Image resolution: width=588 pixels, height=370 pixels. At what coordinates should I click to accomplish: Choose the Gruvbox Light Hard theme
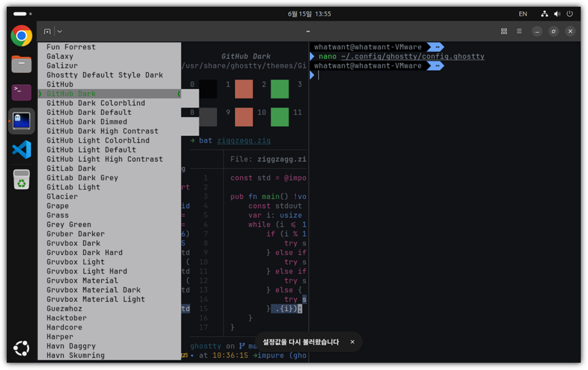[x=109, y=271]
